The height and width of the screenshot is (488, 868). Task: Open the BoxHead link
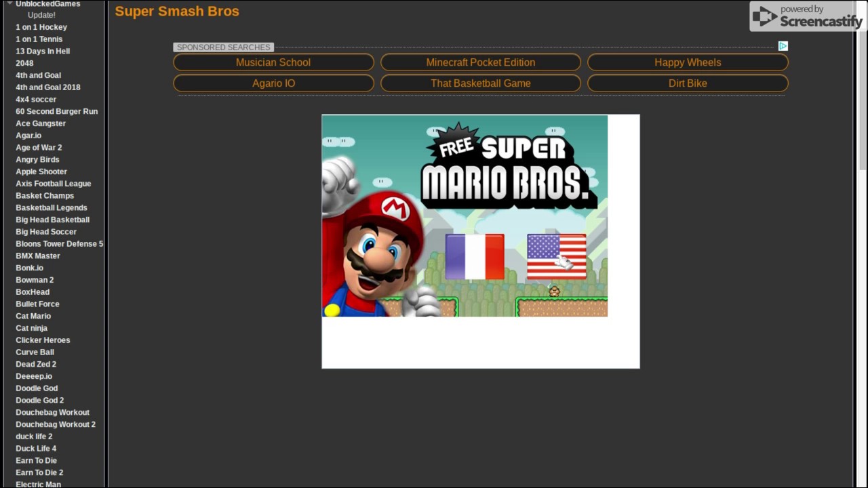point(33,292)
